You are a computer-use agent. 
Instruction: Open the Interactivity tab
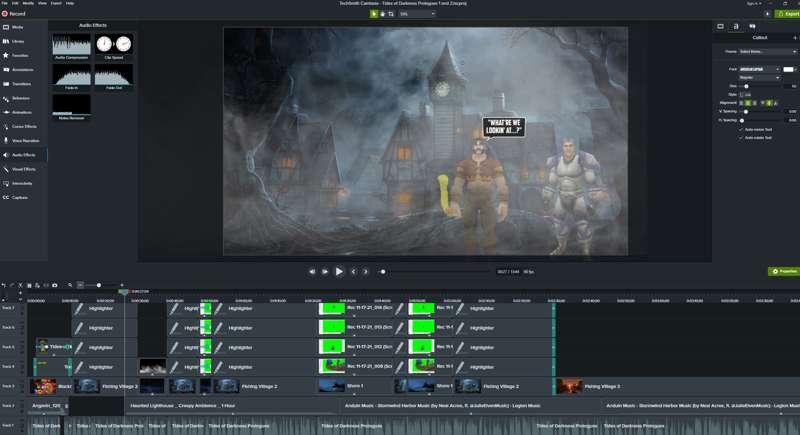click(18, 183)
